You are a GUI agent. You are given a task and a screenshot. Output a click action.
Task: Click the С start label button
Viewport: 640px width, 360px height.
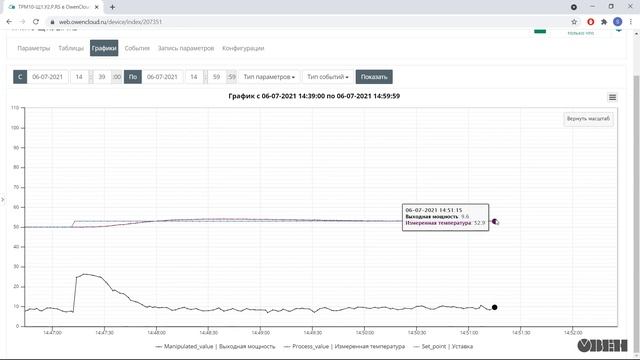(x=20, y=77)
